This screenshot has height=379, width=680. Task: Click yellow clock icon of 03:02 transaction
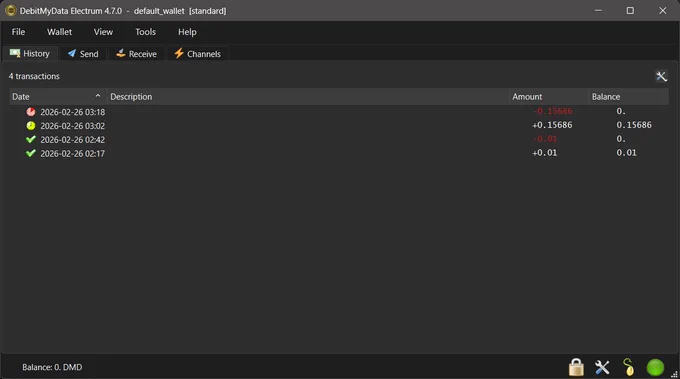pyautogui.click(x=30, y=126)
